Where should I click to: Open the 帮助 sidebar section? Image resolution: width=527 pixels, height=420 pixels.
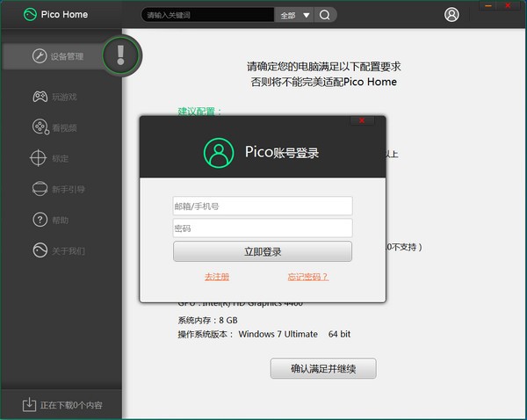click(x=61, y=220)
